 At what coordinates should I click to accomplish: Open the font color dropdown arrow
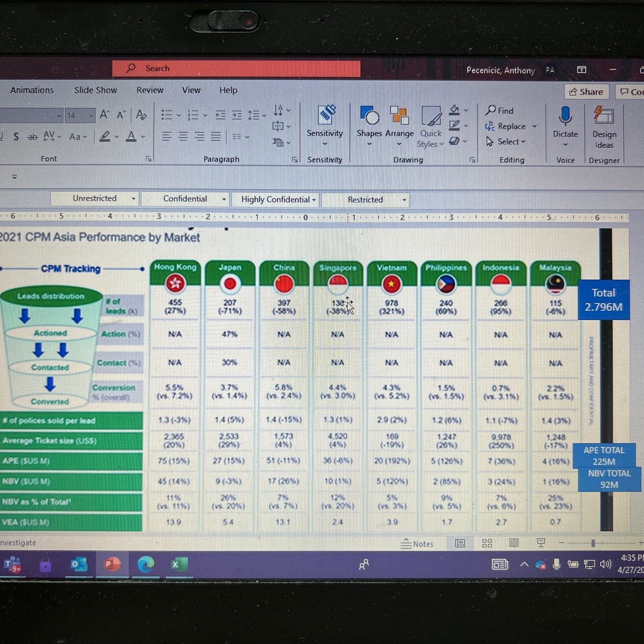tap(143, 137)
